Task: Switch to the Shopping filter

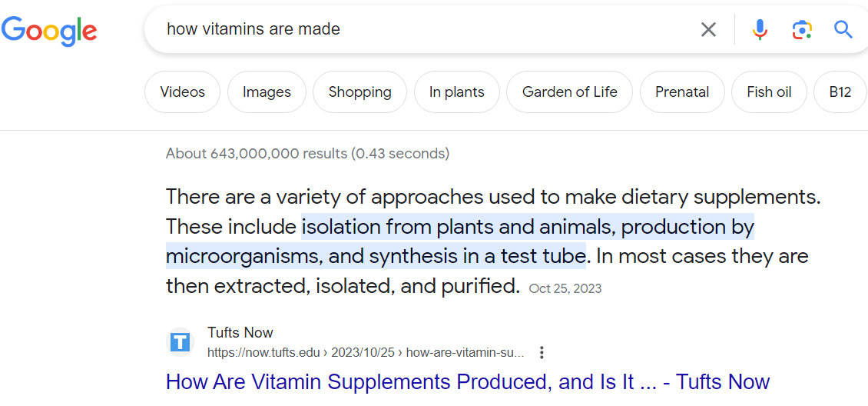Action: tap(359, 92)
